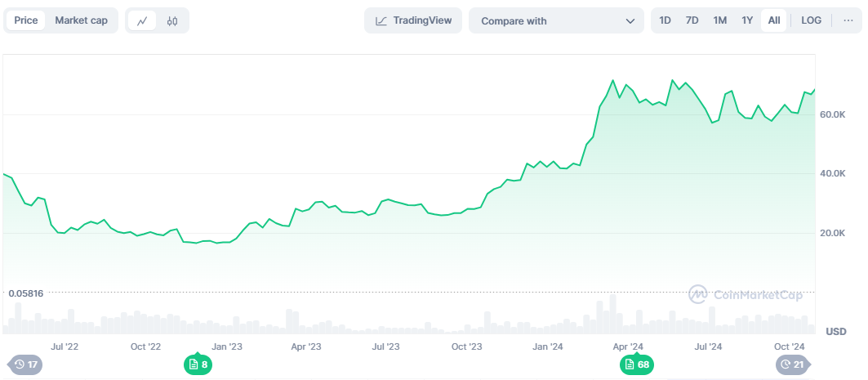Open the news marker labeled 8
Screen dimensions: 868x380
(x=198, y=364)
